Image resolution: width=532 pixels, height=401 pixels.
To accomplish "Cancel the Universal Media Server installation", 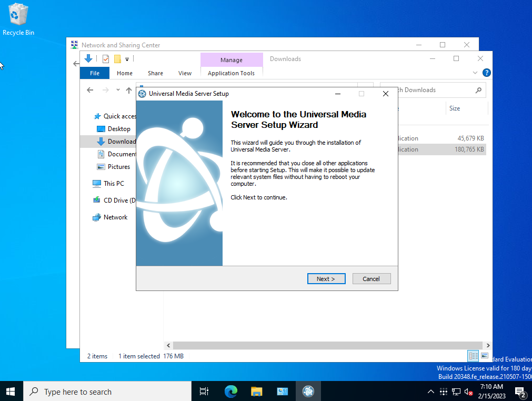I will [x=372, y=278].
